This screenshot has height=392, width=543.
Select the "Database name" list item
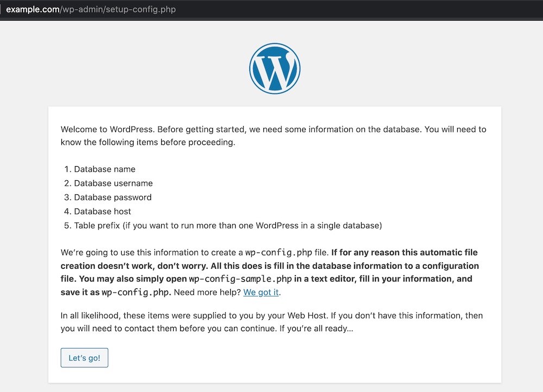pos(105,169)
